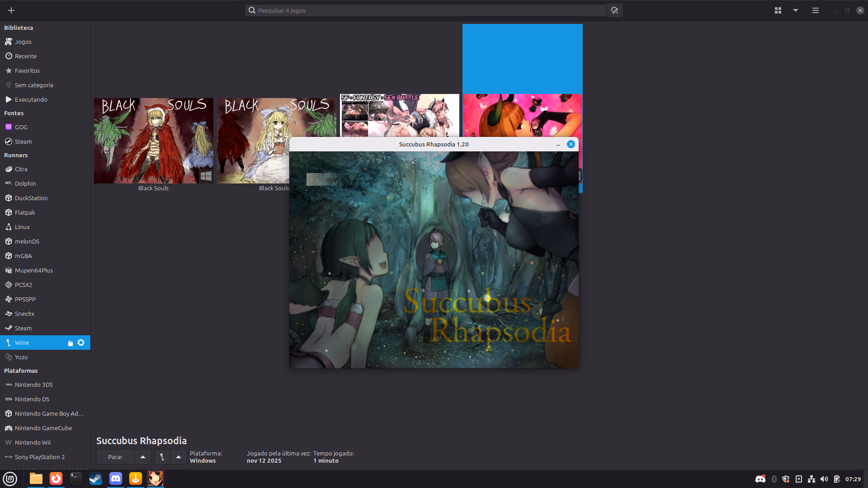Open the hamburger main menu
The height and width of the screenshot is (488, 868).
coord(815,10)
